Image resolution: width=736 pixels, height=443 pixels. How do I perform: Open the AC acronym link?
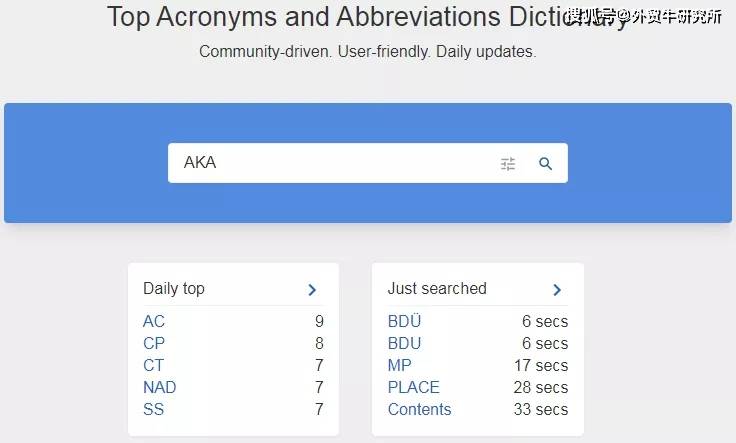coord(154,321)
